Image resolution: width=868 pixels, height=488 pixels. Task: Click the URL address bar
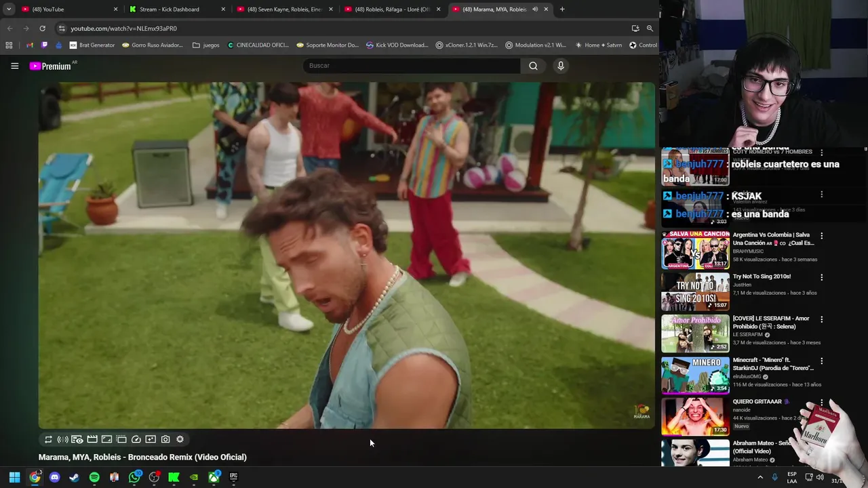click(346, 28)
